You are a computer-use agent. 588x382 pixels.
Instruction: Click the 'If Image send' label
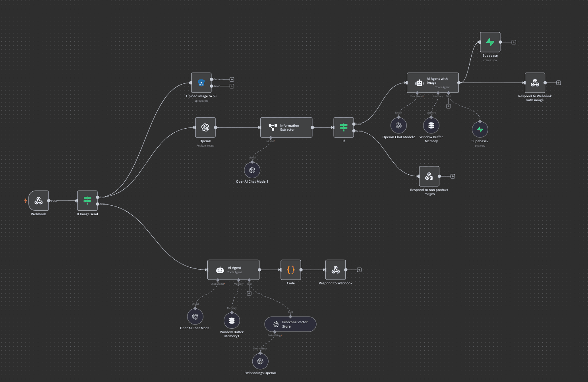(x=87, y=214)
